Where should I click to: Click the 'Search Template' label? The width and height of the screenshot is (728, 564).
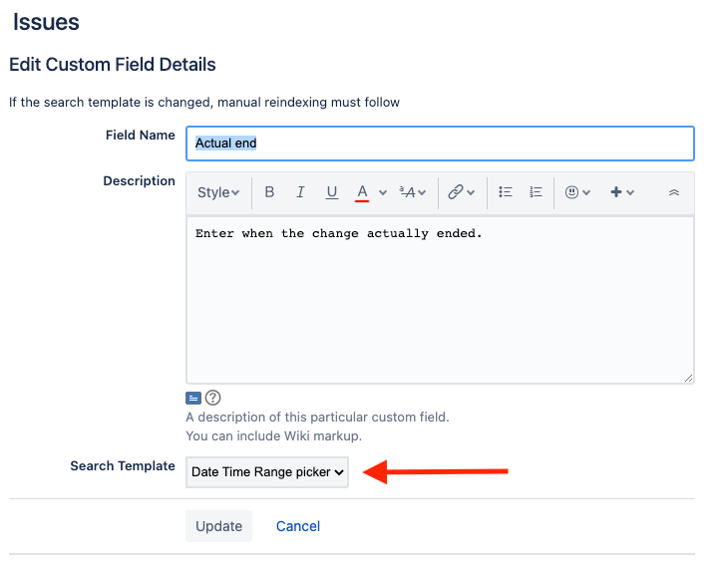click(x=123, y=465)
